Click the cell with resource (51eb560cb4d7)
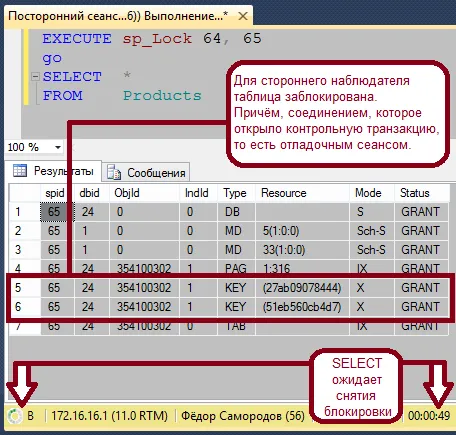 click(302, 307)
